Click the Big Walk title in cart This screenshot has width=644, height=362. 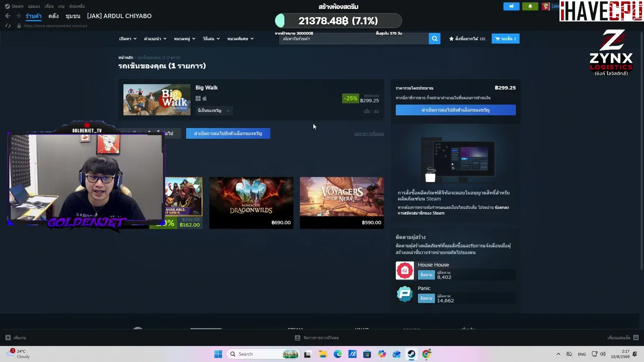[x=207, y=87]
